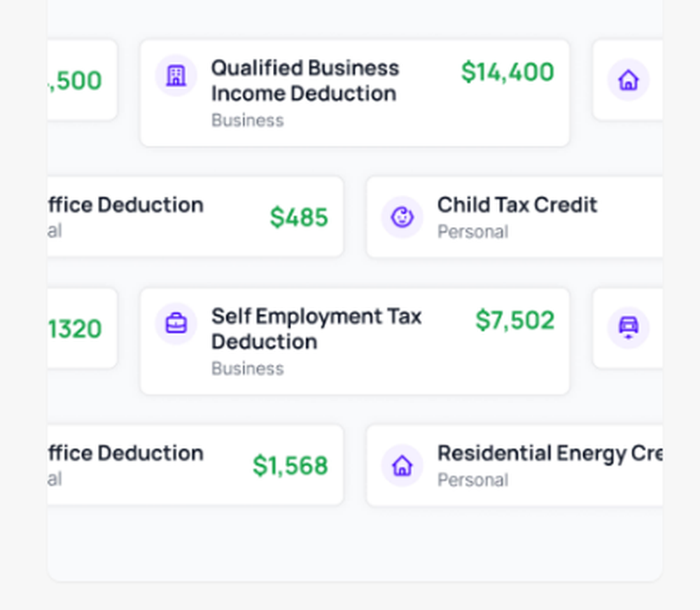This screenshot has height=610, width=700.
Task: Click Personal label under Residential Energy Credit
Action: [x=472, y=480]
